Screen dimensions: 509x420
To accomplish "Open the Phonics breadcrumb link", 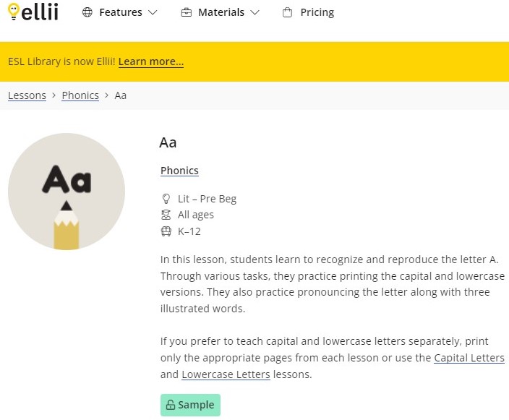I will (80, 95).
